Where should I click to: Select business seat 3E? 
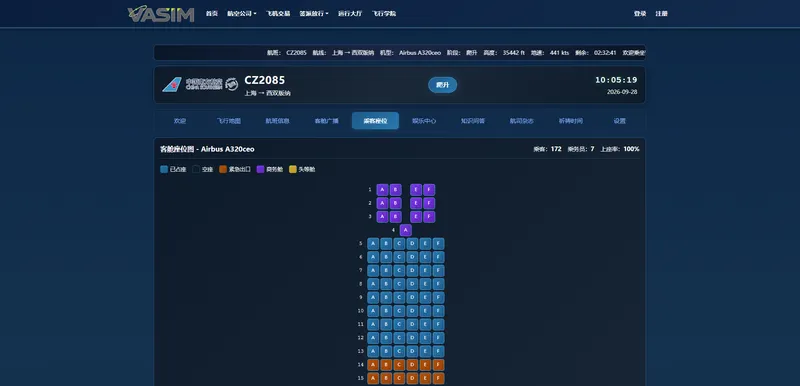416,217
